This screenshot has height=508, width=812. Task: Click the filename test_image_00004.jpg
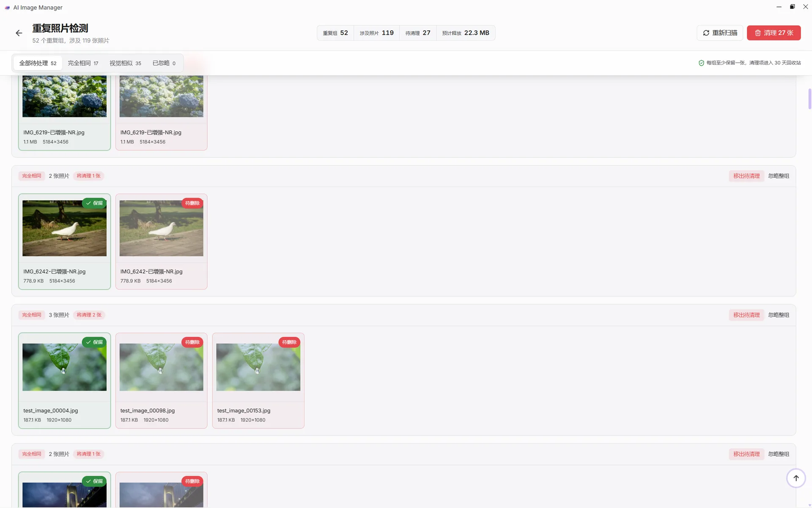tap(51, 411)
